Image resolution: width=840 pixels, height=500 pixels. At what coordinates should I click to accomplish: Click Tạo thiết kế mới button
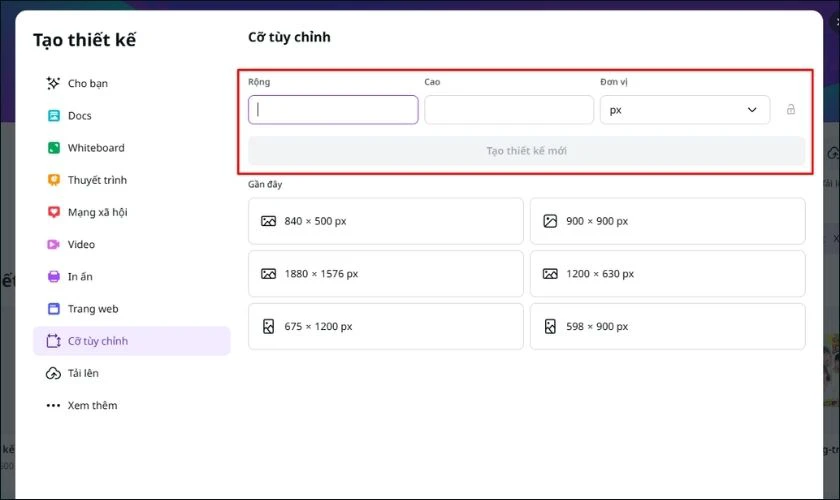pos(526,151)
